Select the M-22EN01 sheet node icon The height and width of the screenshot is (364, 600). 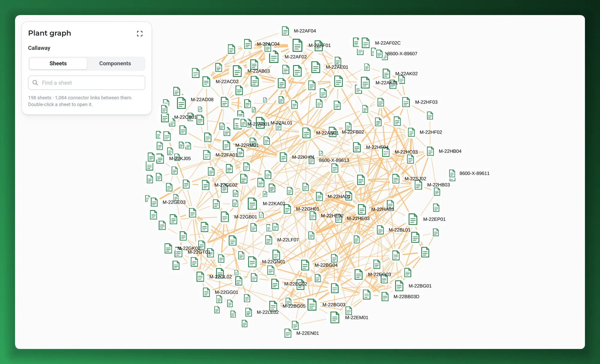click(x=288, y=333)
